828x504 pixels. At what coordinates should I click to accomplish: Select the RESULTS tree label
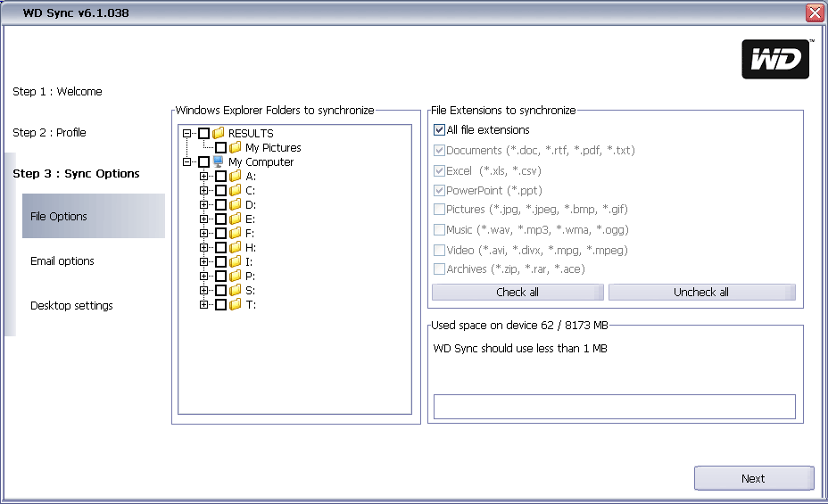pos(251,133)
